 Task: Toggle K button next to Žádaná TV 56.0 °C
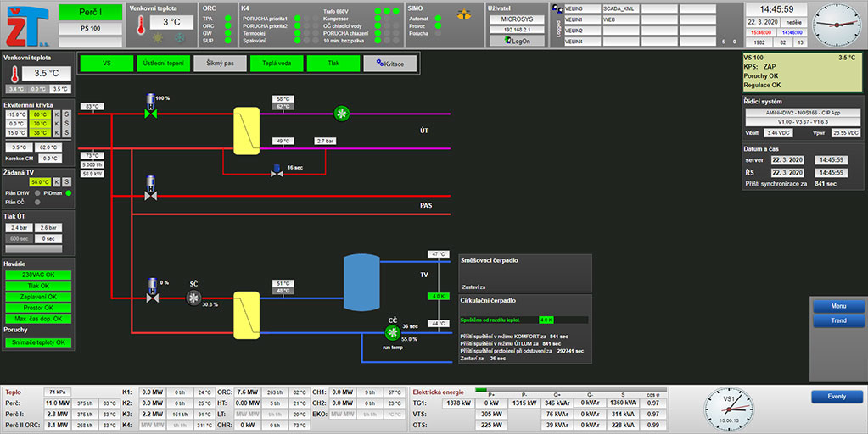pyautogui.click(x=57, y=182)
